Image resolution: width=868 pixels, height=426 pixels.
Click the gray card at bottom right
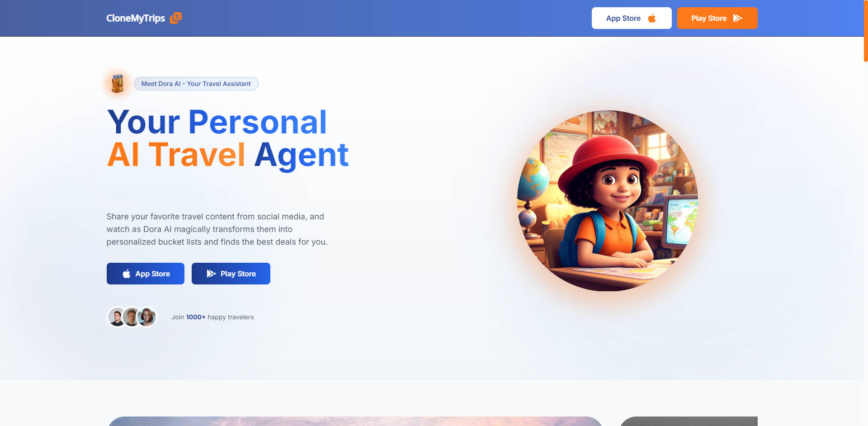[688, 421]
